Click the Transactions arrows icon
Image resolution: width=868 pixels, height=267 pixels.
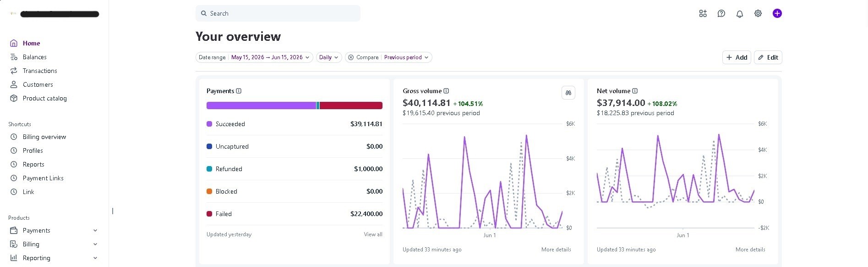pyautogui.click(x=14, y=71)
